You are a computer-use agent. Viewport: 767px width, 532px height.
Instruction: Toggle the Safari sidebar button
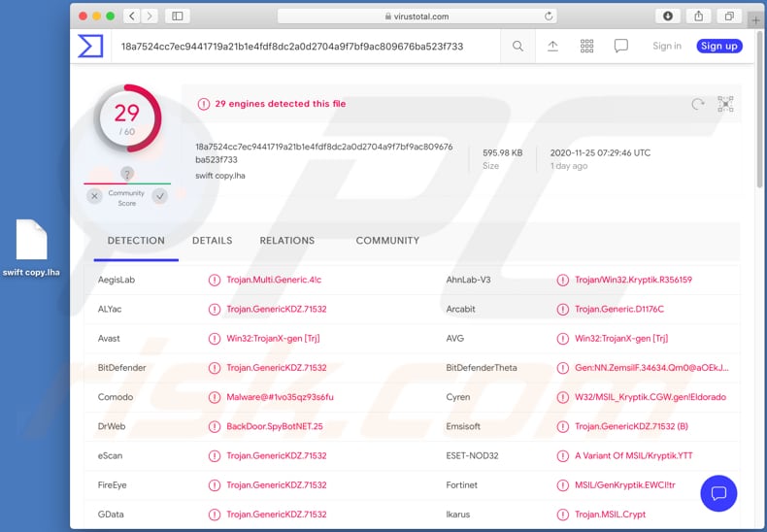[177, 17]
